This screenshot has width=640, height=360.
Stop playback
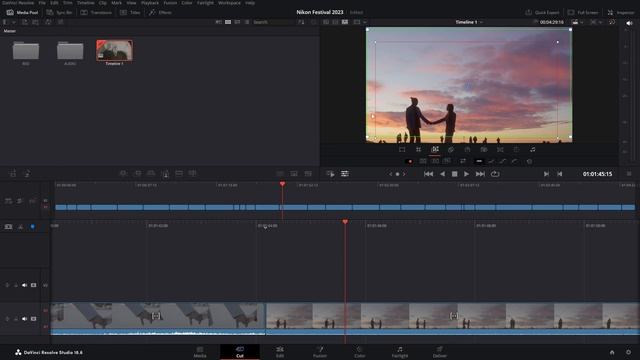coord(454,174)
